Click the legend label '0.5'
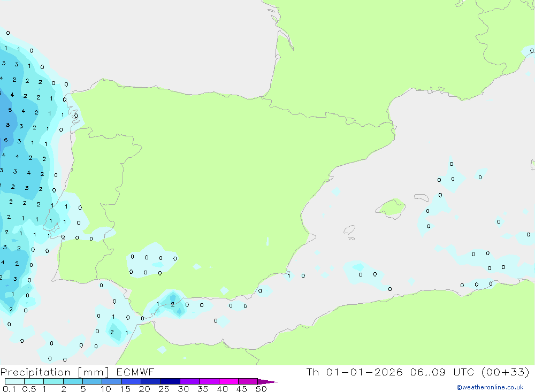535x392 pixels. click(29, 389)
